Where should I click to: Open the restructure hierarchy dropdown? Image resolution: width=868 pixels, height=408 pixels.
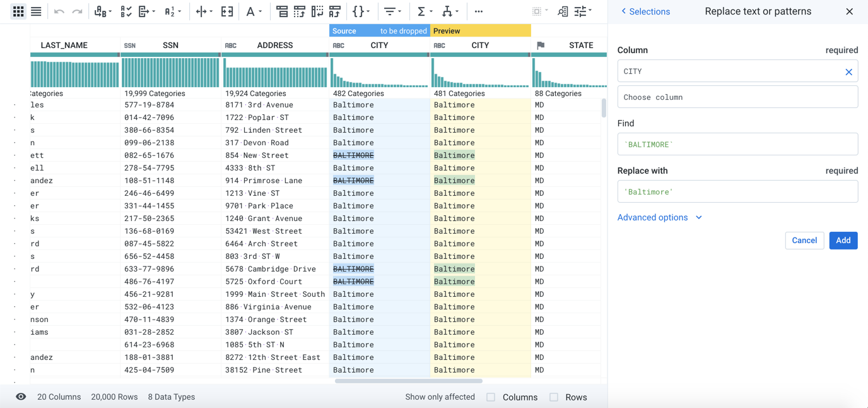(x=450, y=11)
